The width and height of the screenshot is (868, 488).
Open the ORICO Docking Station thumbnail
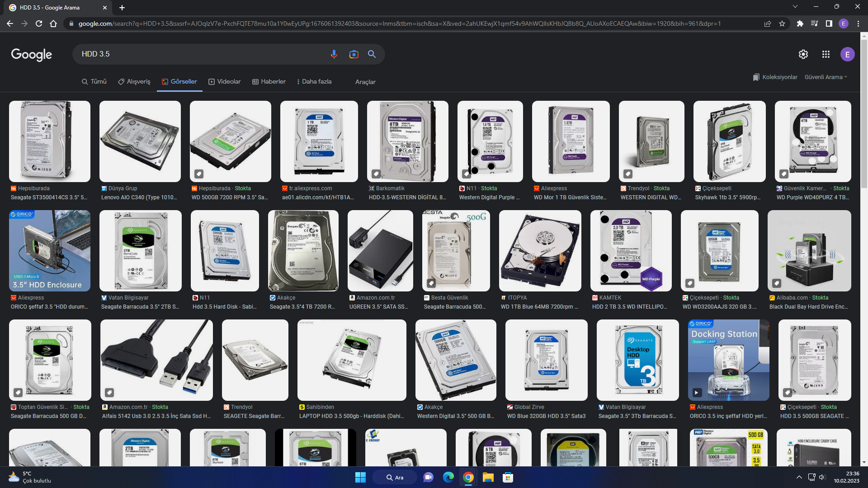tap(728, 360)
